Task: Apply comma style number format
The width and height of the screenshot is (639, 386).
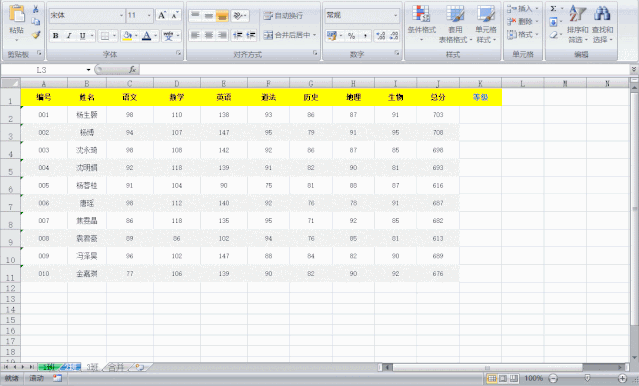Action: [365, 36]
